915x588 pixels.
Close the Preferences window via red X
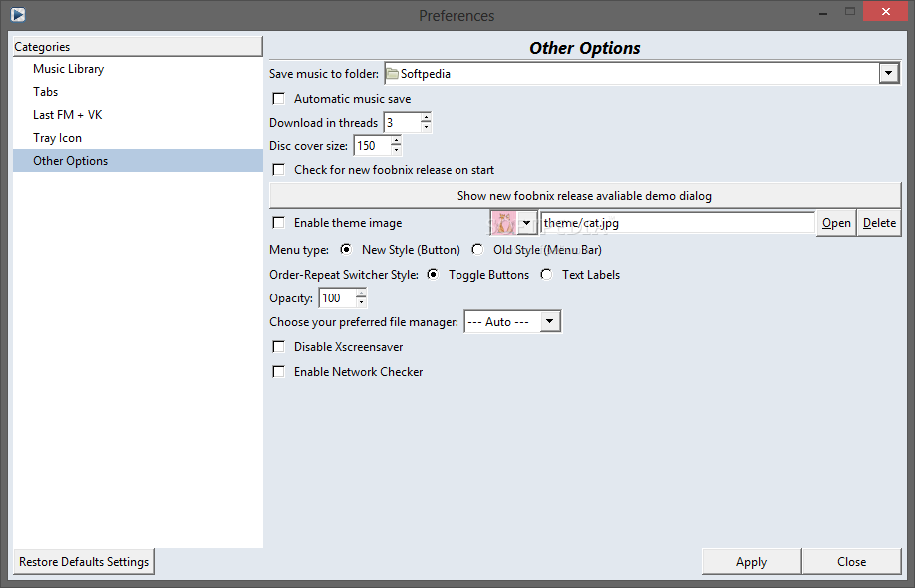(886, 12)
